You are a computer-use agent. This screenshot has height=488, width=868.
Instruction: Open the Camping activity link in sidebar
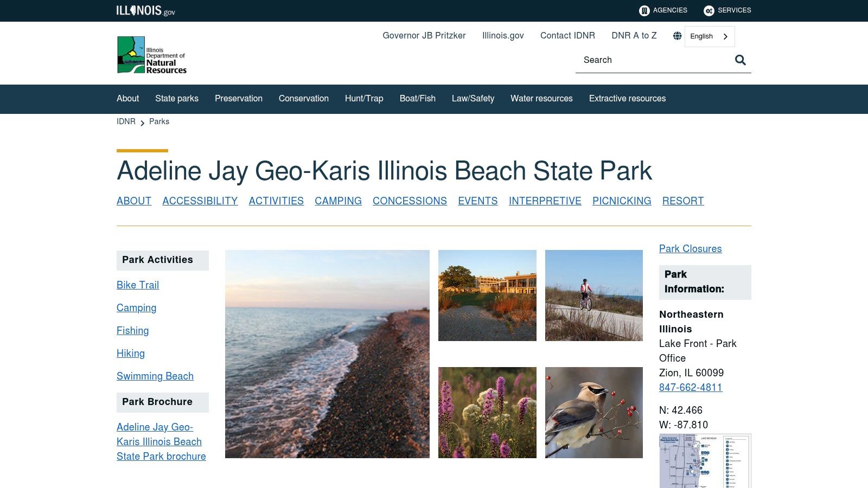(x=136, y=308)
